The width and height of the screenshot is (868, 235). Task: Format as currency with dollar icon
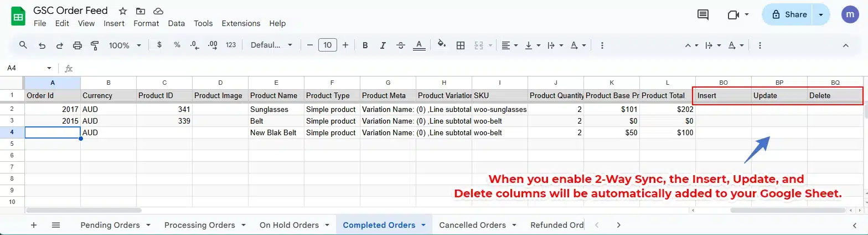159,45
